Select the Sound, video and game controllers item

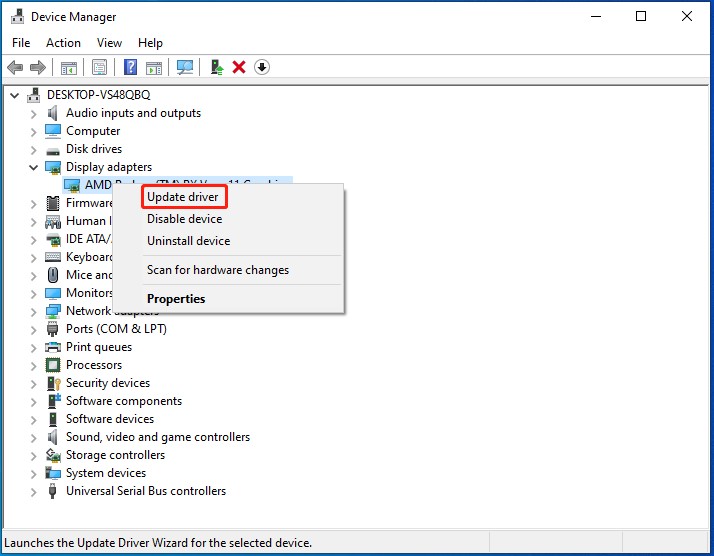click(x=157, y=437)
